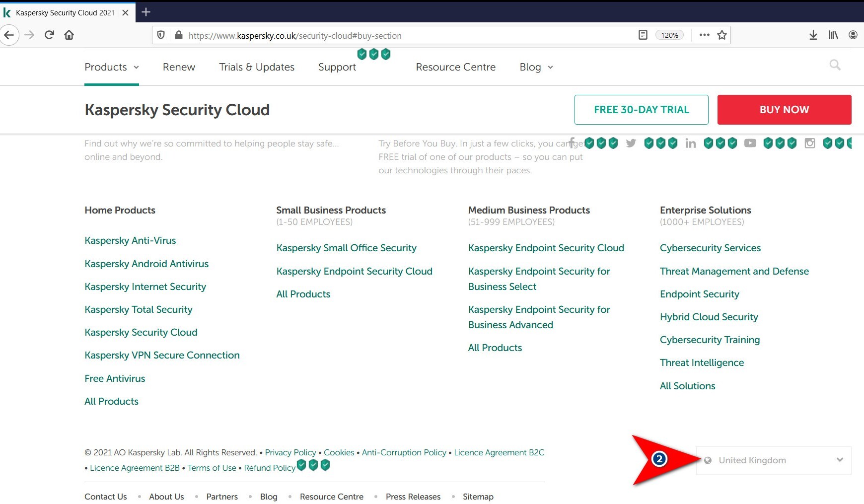The width and height of the screenshot is (864, 504).
Task: Open a new browser tab
Action: pyautogui.click(x=146, y=12)
